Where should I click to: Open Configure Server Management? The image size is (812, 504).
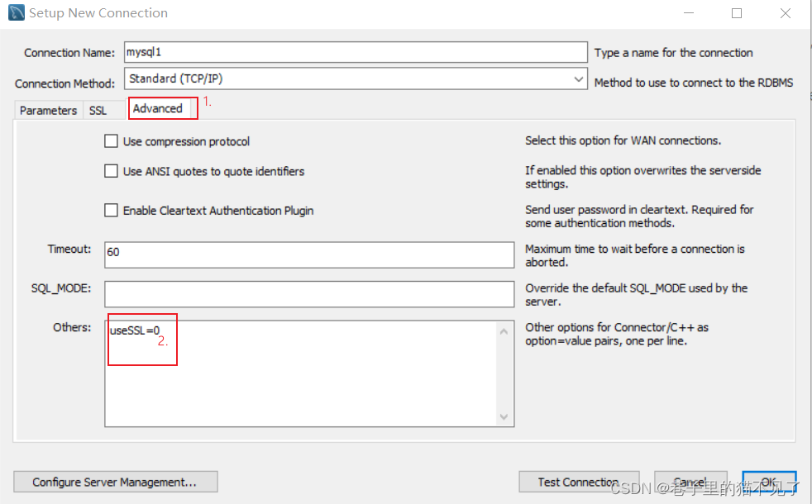click(115, 482)
